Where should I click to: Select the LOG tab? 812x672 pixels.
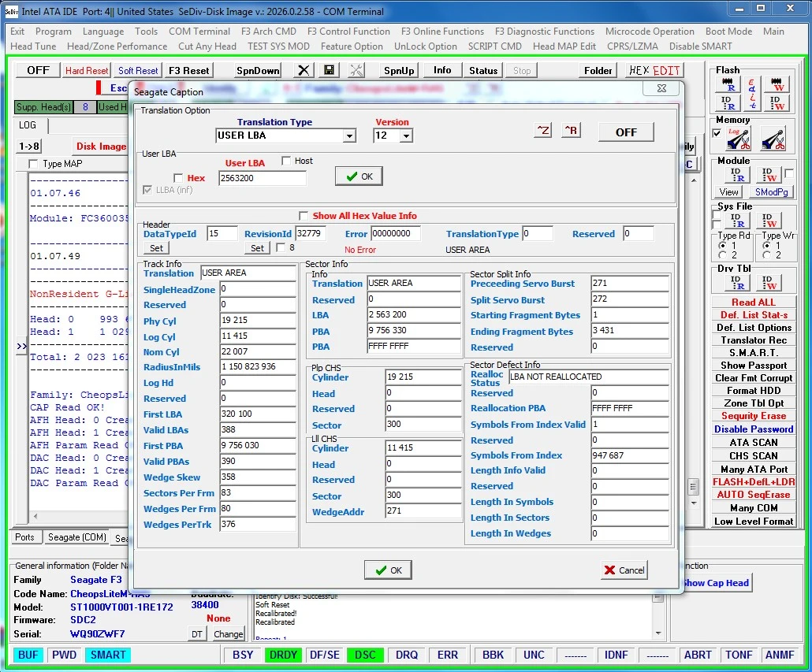[x=28, y=125]
